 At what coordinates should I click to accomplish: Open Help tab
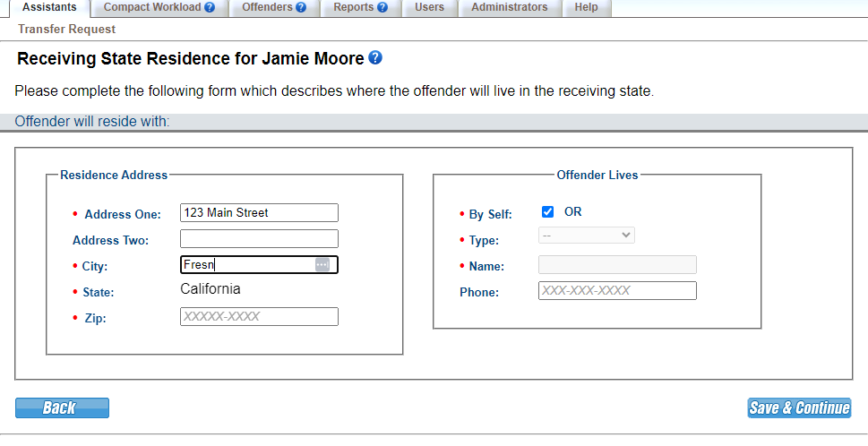tap(586, 8)
